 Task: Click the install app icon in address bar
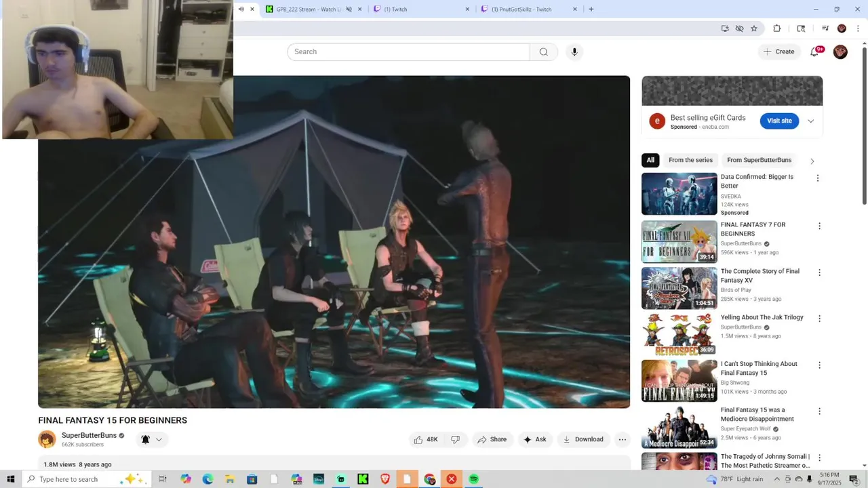point(725,28)
